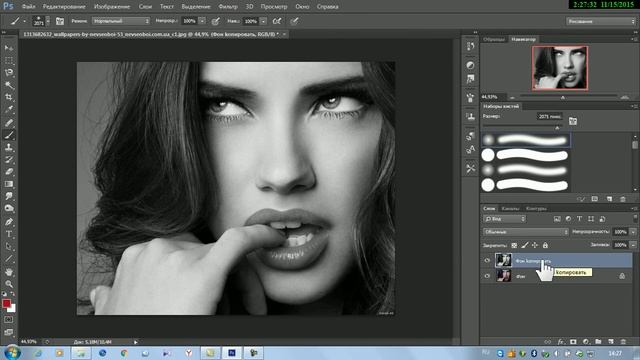Open the Brush panel from options bar
The height and width of the screenshot is (360, 640).
[60, 21]
